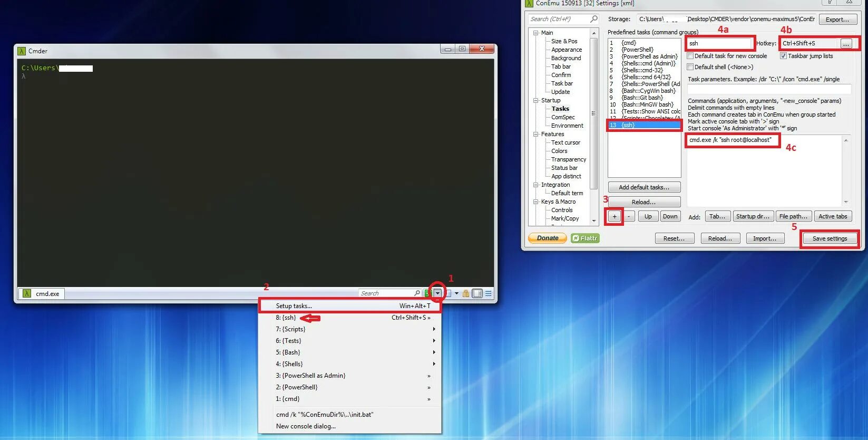Viewport: 868px width, 440px height.
Task: Click the Active tabs button
Action: [x=833, y=216]
